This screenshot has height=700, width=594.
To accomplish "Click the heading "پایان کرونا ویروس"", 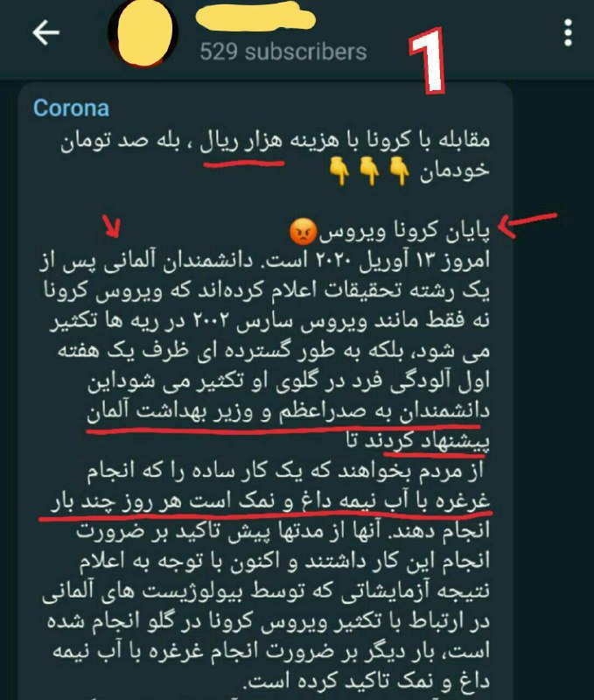I will click(404, 231).
